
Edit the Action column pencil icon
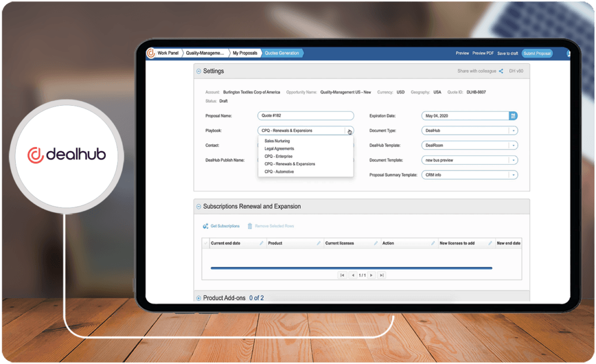coord(433,243)
